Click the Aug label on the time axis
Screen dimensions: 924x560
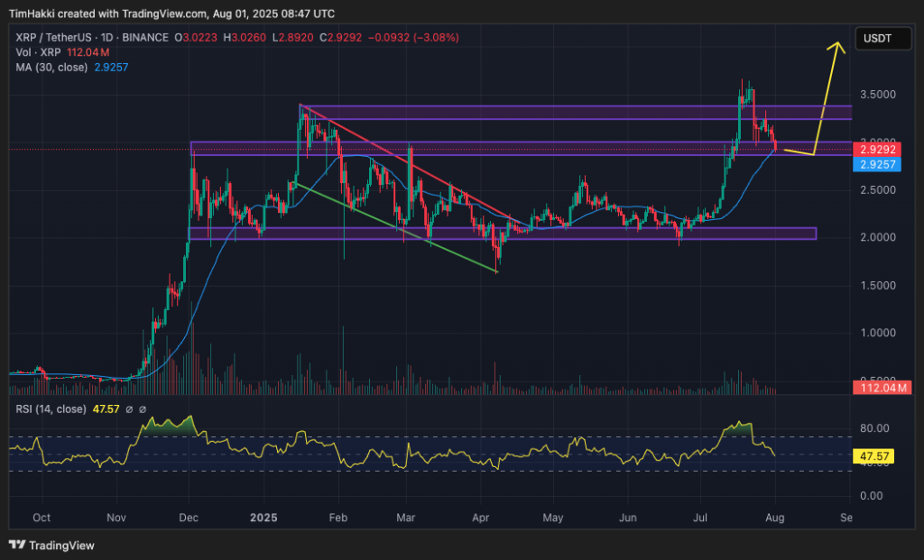point(776,519)
